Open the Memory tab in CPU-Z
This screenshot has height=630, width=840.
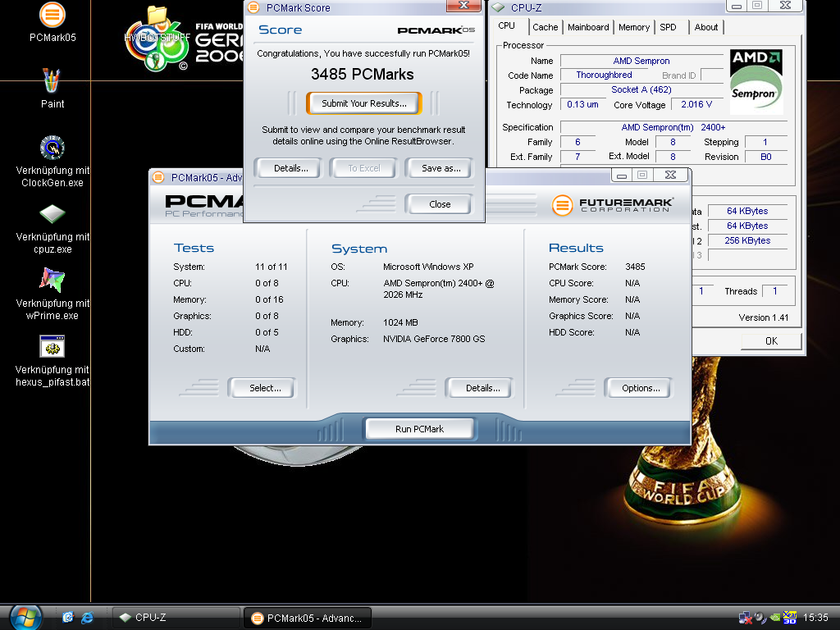(634, 27)
